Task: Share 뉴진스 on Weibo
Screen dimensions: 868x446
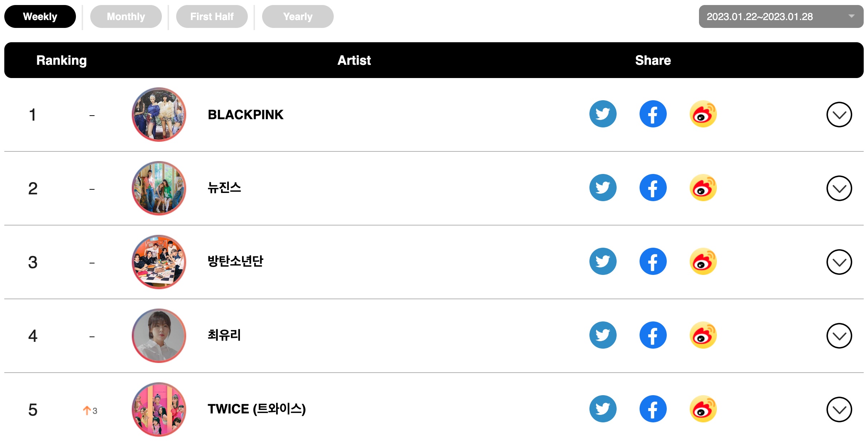Action: (x=703, y=188)
